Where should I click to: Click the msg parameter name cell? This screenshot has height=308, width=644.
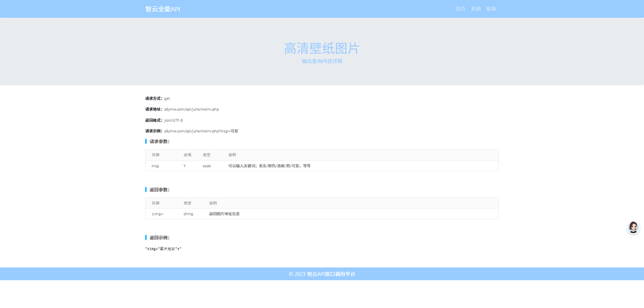coord(155,166)
